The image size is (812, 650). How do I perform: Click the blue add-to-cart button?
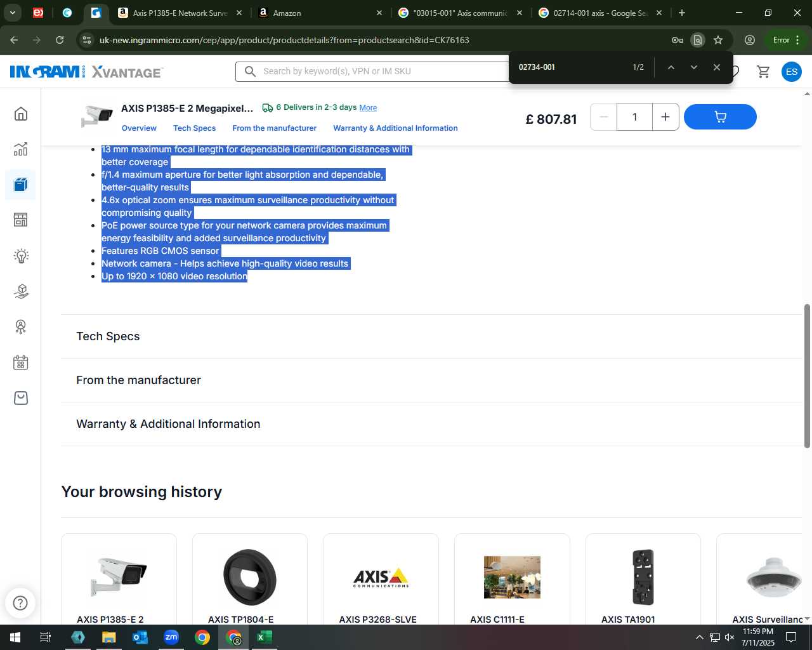[720, 117]
